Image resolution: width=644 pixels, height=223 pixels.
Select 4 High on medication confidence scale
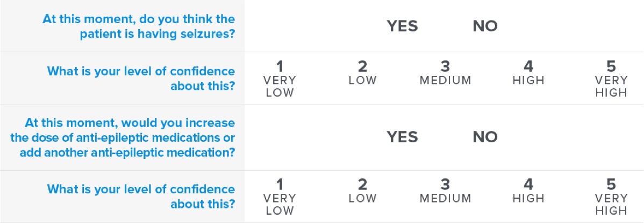[528, 191]
